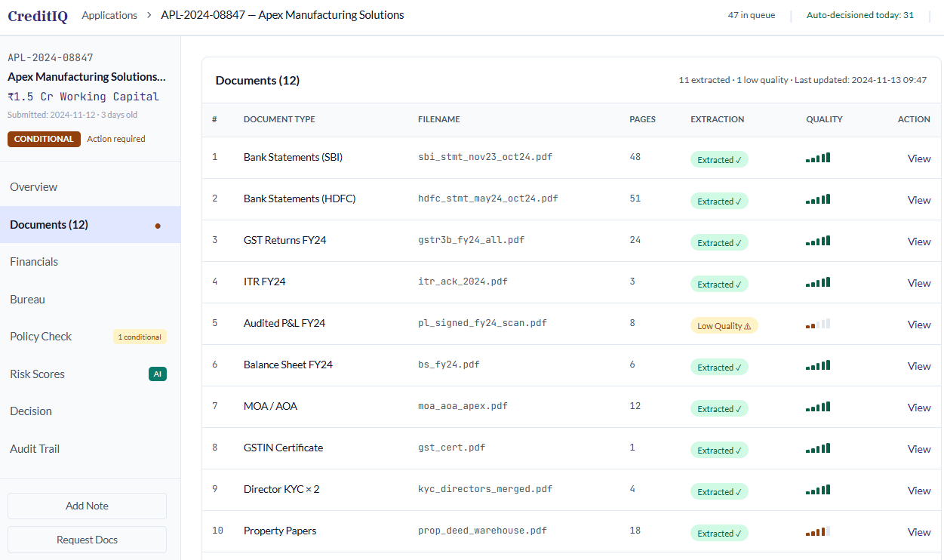View GSTIN Certificate document
The image size is (944, 560).
coord(919,449)
